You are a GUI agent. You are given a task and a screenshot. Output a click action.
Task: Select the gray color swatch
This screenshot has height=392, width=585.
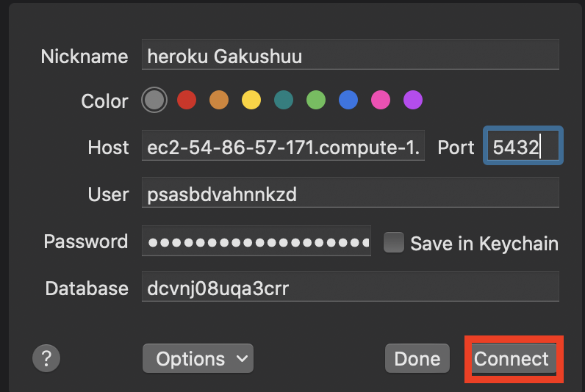[x=154, y=100]
